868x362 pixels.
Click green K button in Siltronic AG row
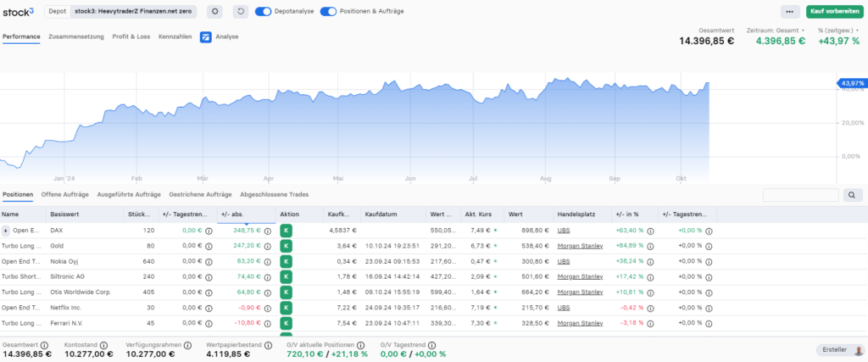(287, 276)
